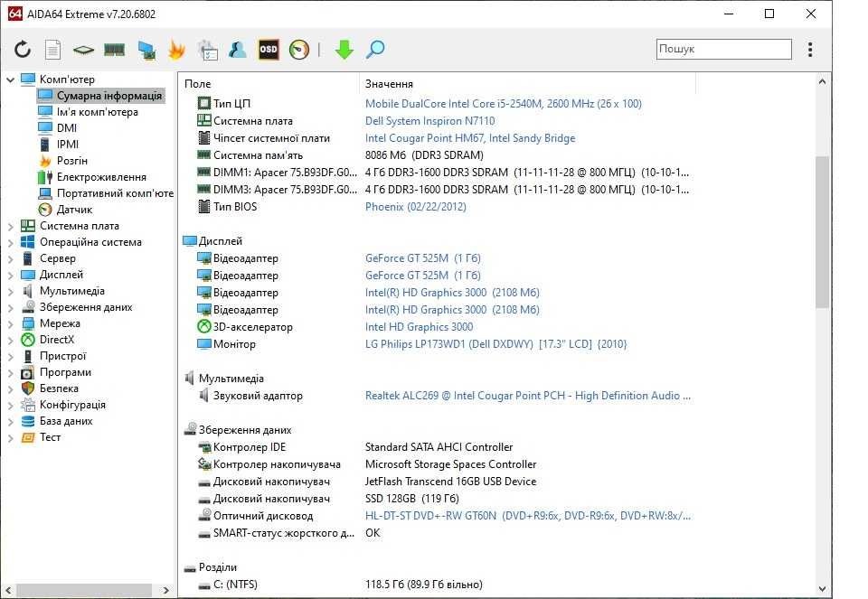Viewport: 868px width, 599px height.
Task: Click the tree pane scroll right arrow
Action: point(165,591)
